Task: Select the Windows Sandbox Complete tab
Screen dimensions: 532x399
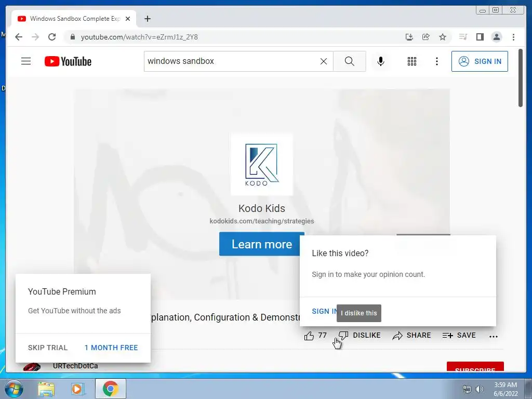Action: [x=74, y=19]
